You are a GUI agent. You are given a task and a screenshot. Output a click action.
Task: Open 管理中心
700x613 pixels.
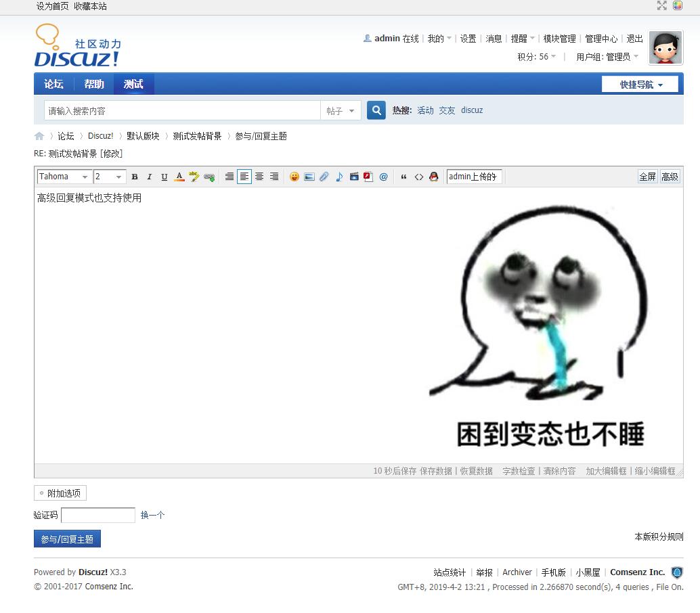point(601,39)
